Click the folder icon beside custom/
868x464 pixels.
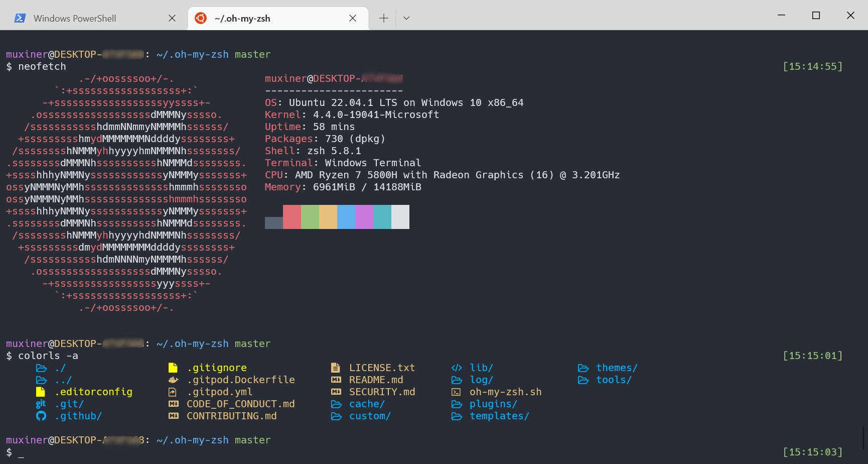(x=336, y=416)
